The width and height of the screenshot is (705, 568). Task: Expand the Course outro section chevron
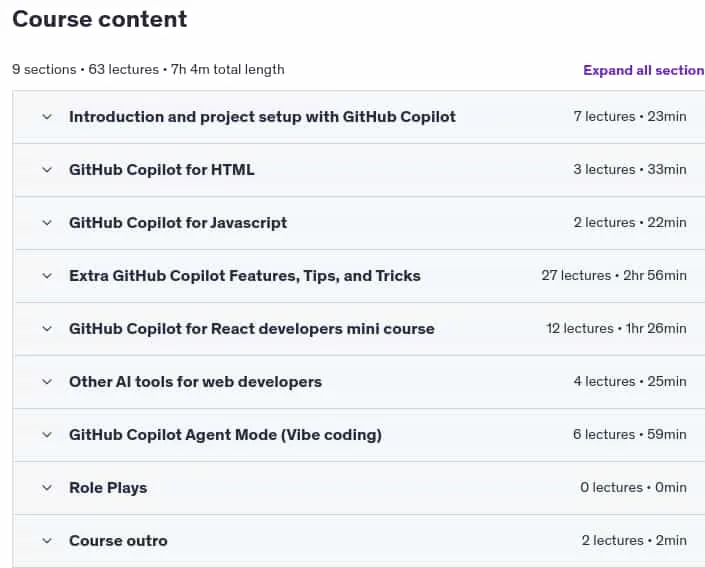point(47,541)
